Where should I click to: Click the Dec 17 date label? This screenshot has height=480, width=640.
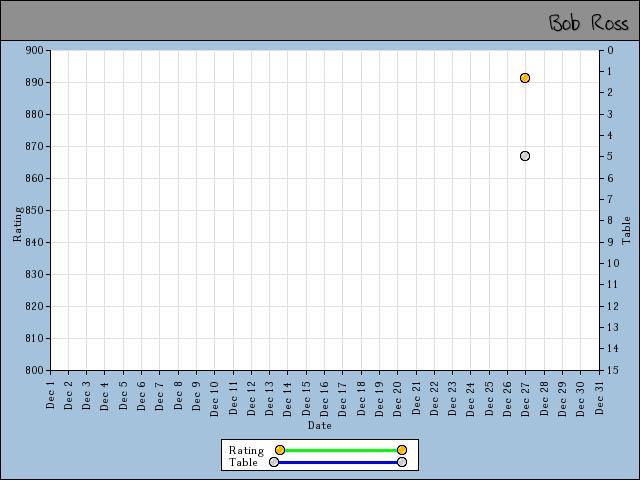342,398
